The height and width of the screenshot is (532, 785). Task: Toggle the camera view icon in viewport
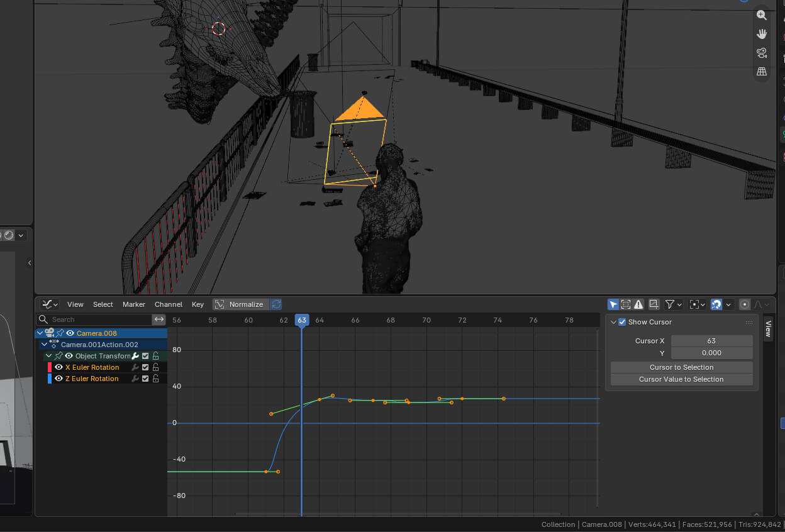coord(762,53)
